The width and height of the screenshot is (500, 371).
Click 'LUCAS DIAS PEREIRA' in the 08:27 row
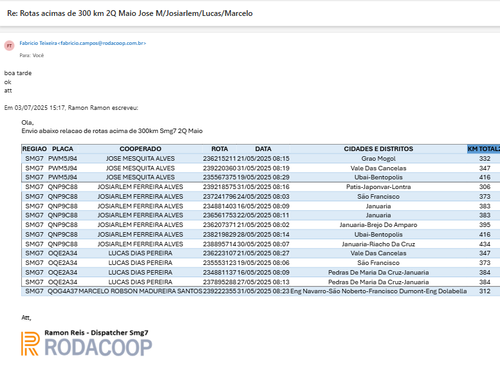tap(140, 253)
